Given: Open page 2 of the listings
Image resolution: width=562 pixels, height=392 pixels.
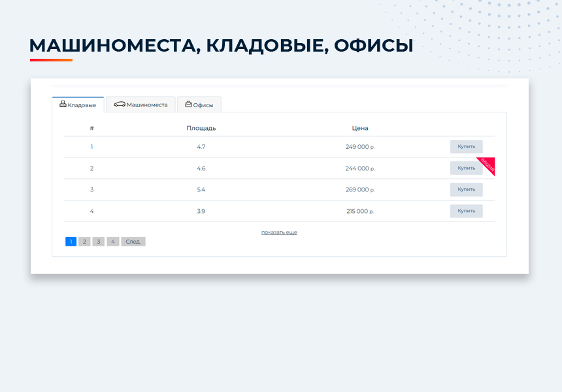Looking at the screenshot, I should [x=84, y=241].
